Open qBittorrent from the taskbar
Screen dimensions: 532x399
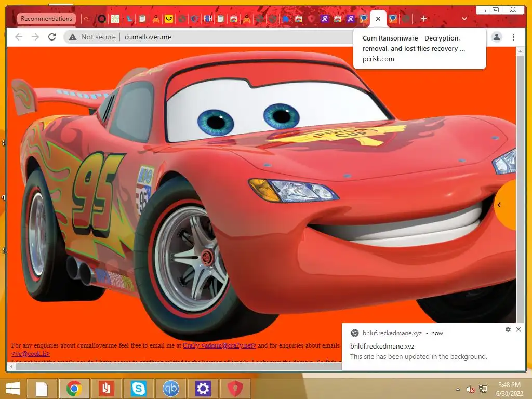(170, 389)
